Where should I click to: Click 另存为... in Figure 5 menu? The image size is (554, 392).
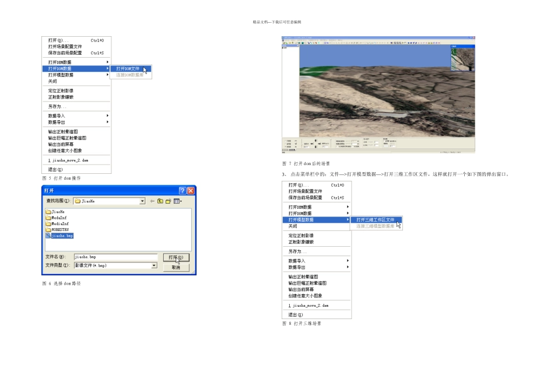click(x=76, y=106)
